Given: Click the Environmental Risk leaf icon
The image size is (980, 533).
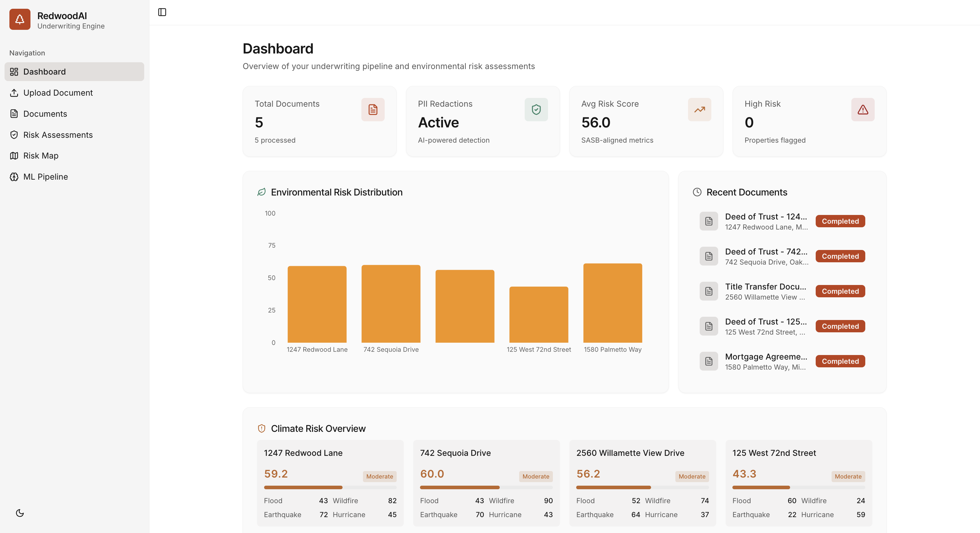Looking at the screenshot, I should [x=261, y=192].
